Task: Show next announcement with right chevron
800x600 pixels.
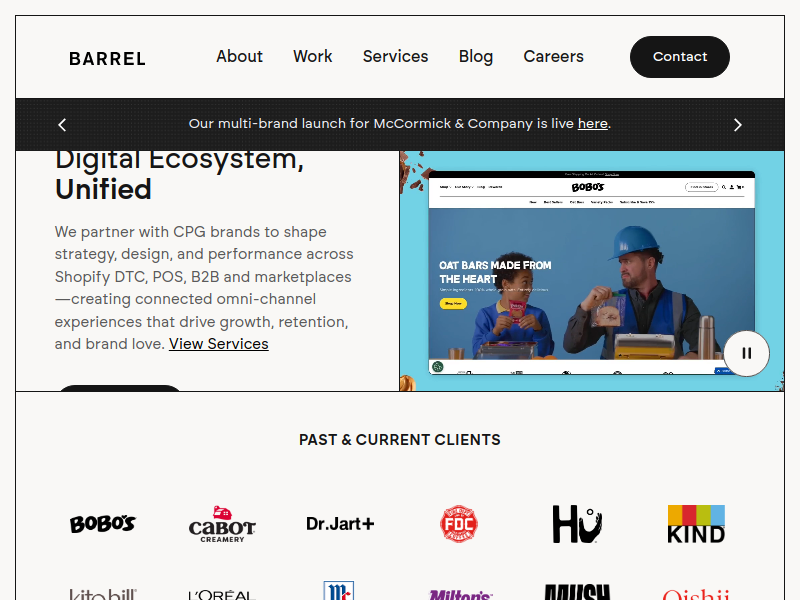Action: [x=737, y=124]
